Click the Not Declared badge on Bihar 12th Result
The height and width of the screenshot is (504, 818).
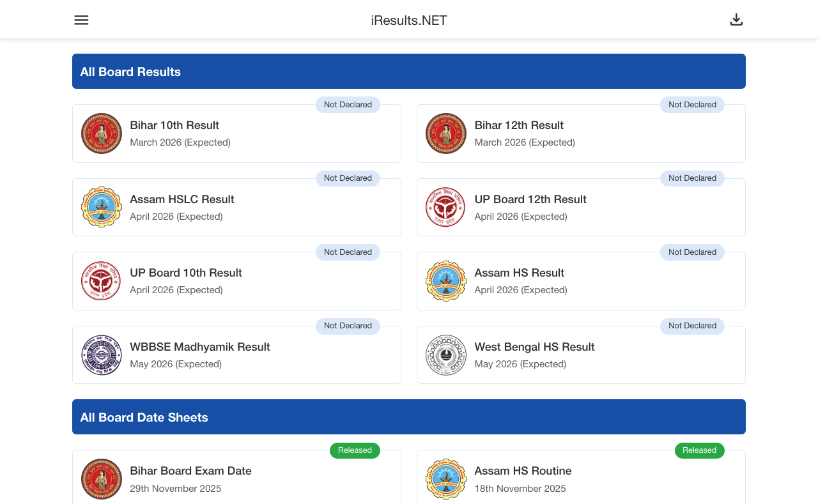point(692,104)
